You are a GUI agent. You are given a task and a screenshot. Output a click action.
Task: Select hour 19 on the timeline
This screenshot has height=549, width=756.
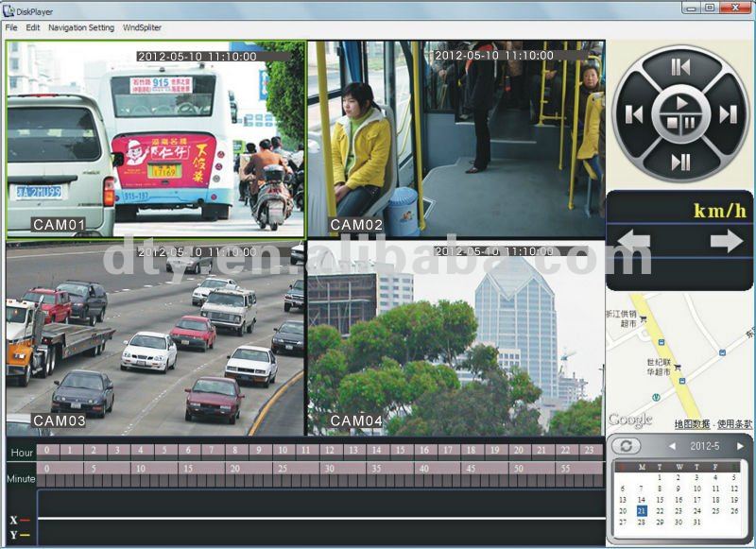click(x=497, y=451)
